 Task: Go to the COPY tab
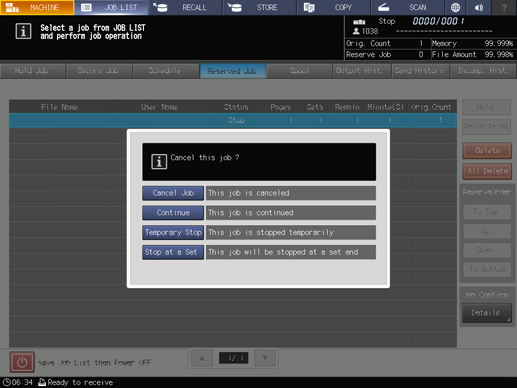point(334,7)
